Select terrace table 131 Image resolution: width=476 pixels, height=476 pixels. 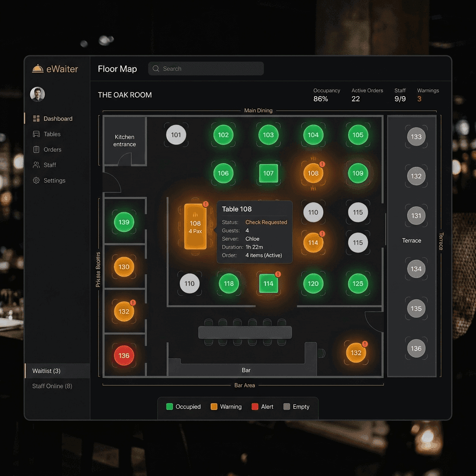click(416, 216)
